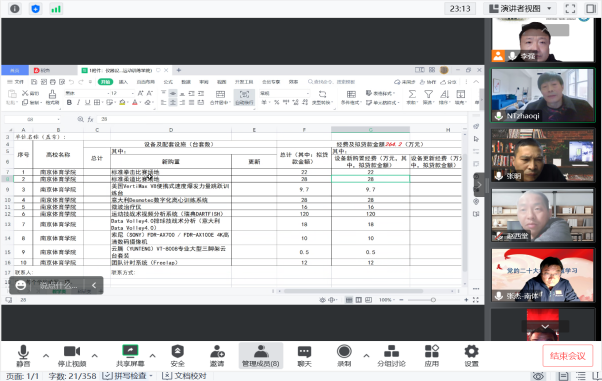Toggle 自动换行 wrap text in WPS
The width and height of the screenshot is (602, 381).
tap(244, 97)
